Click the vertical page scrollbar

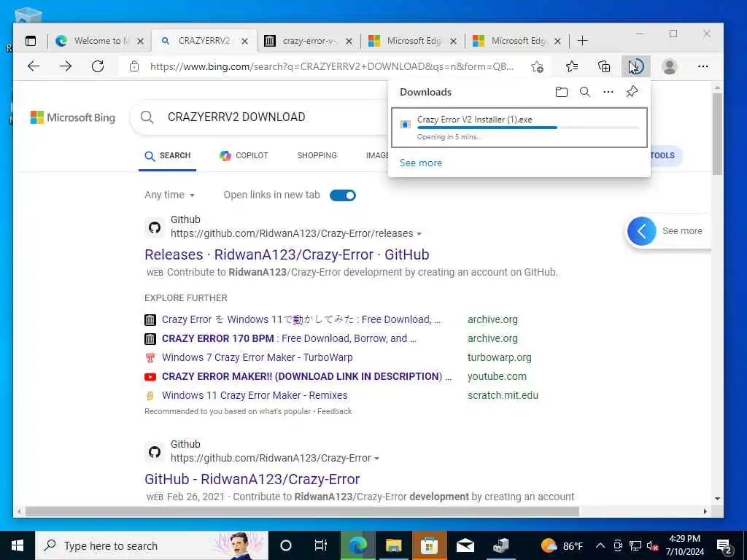[718, 135]
